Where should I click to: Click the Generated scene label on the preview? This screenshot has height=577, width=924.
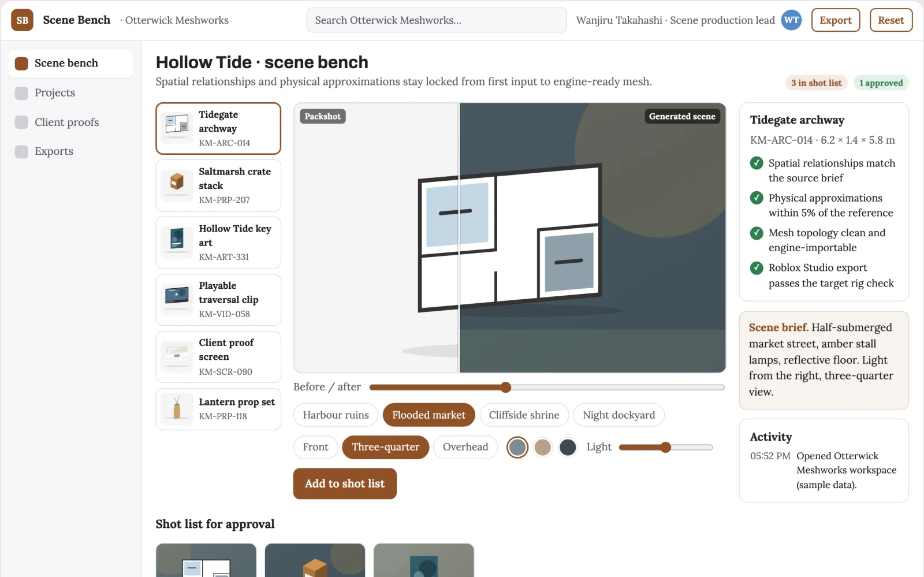point(682,117)
